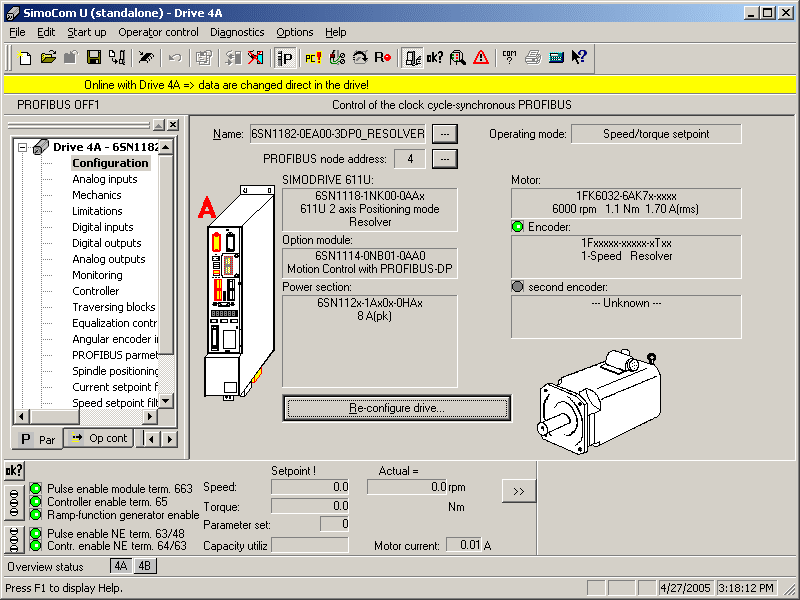This screenshot has height=600, width=800.
Task: Click the motor illustration image
Action: coord(598,403)
